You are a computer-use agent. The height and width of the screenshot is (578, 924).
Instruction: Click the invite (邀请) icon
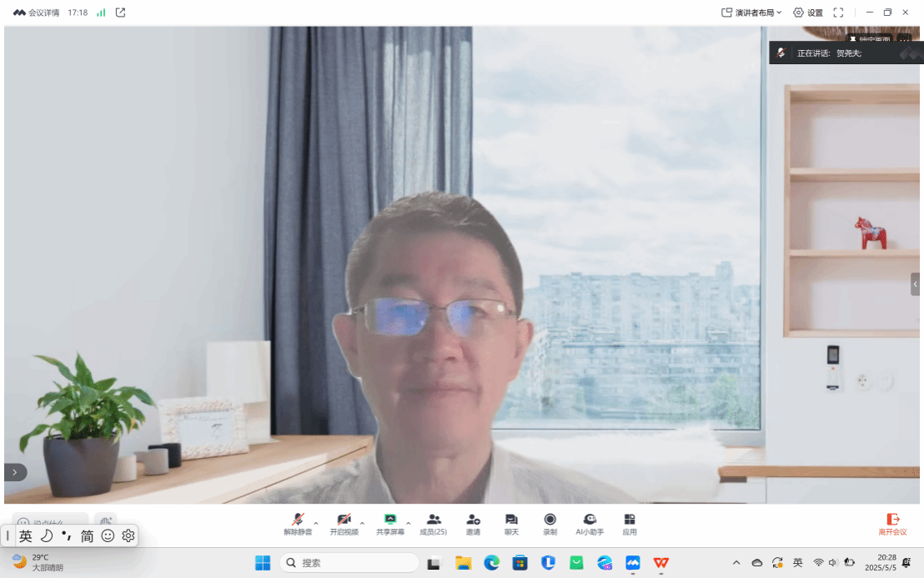473,520
